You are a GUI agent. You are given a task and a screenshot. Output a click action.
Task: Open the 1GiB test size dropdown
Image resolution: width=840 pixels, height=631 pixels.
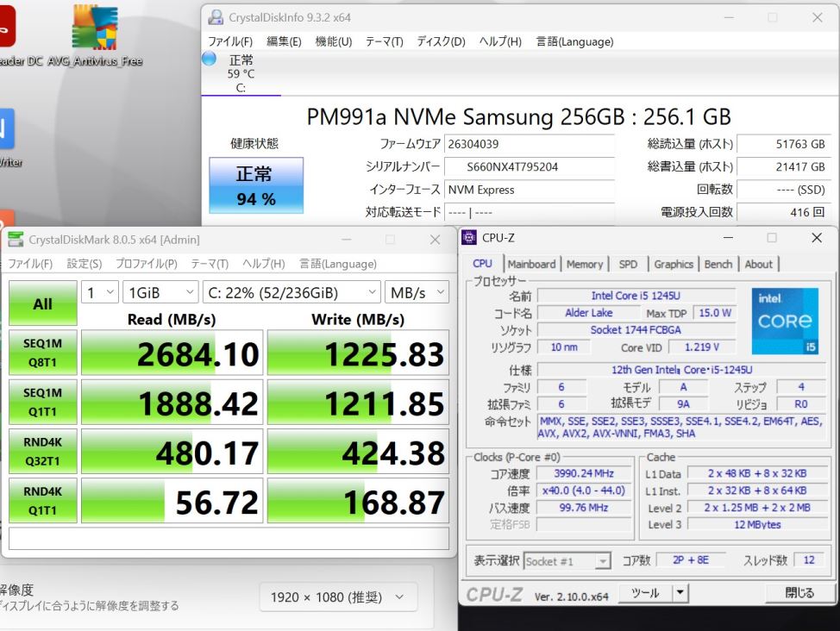click(160, 293)
